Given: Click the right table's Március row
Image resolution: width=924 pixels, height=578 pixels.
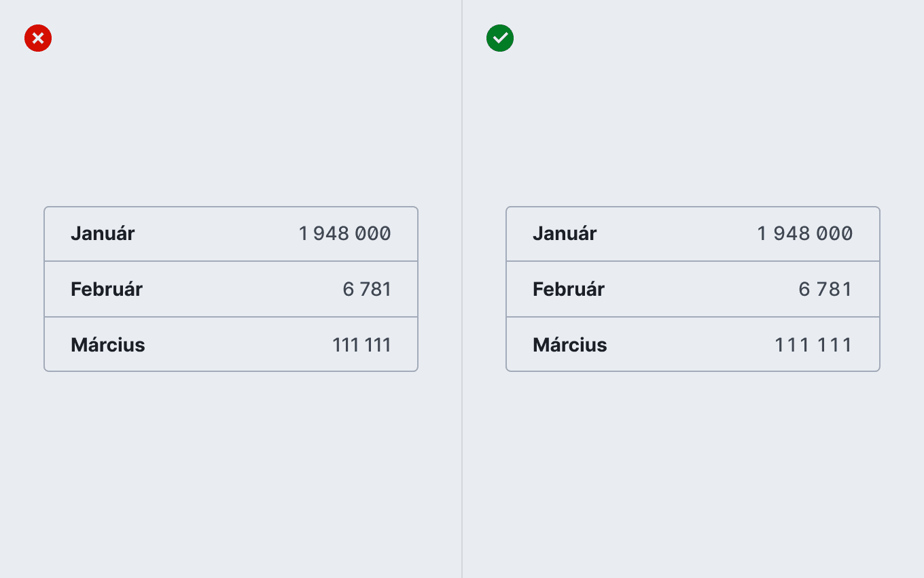Looking at the screenshot, I should (693, 344).
